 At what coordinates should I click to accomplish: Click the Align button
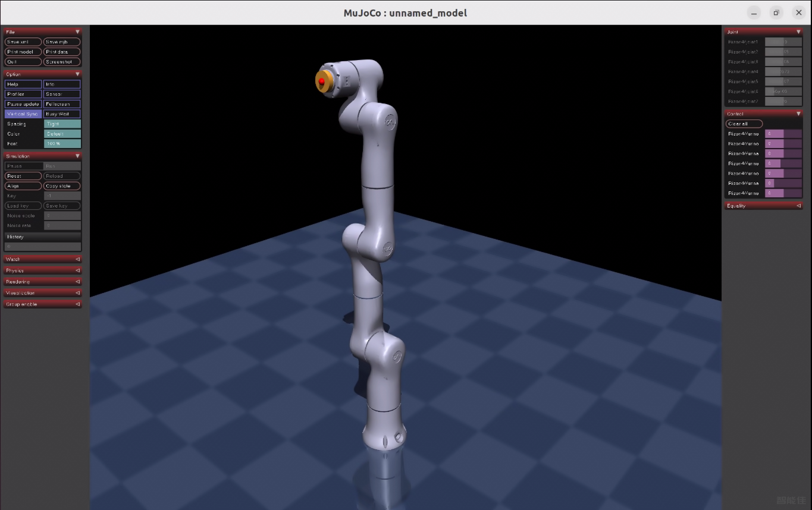click(x=23, y=186)
